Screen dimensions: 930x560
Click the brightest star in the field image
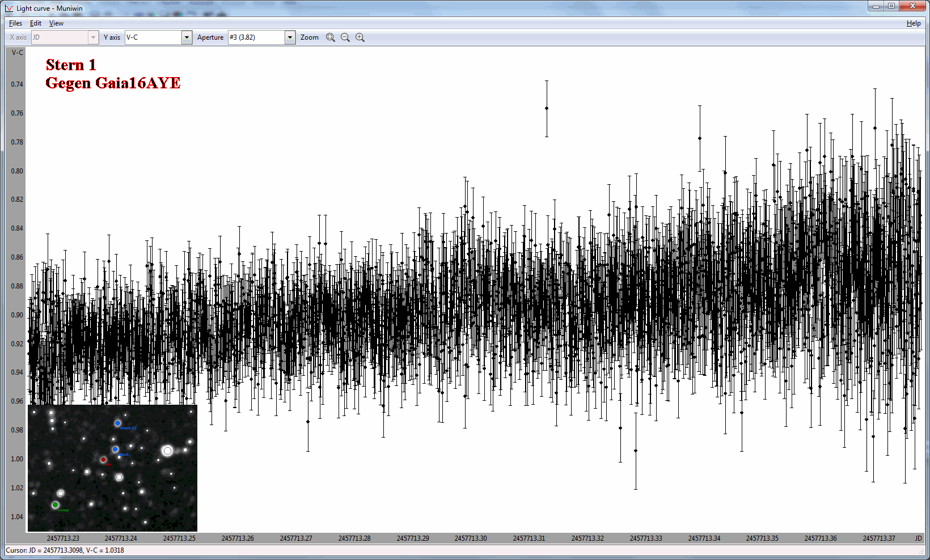[x=167, y=451]
